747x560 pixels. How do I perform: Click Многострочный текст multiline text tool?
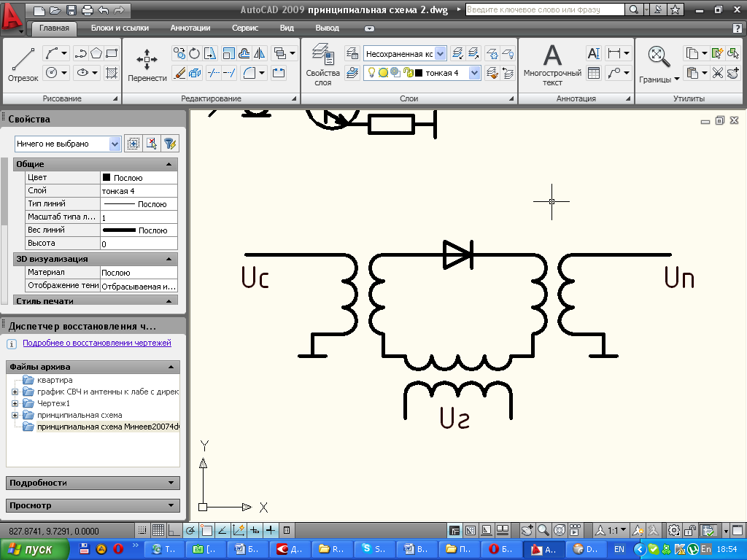point(552,65)
